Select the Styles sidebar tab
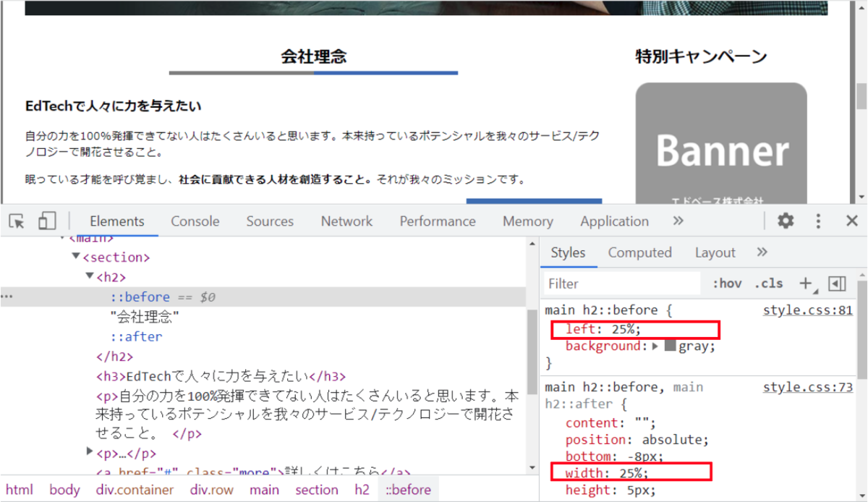 click(568, 252)
